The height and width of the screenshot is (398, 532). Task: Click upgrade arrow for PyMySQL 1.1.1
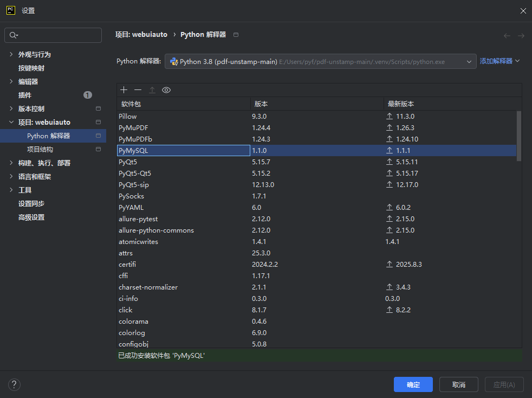click(390, 150)
